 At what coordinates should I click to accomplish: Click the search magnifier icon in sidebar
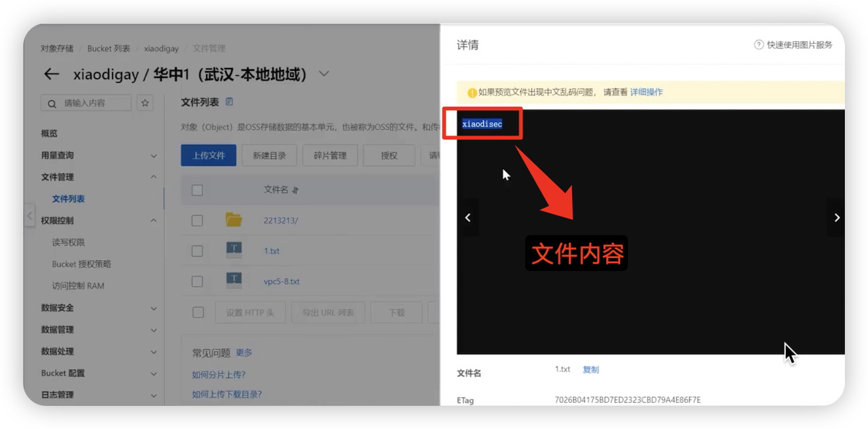pyautogui.click(x=52, y=103)
